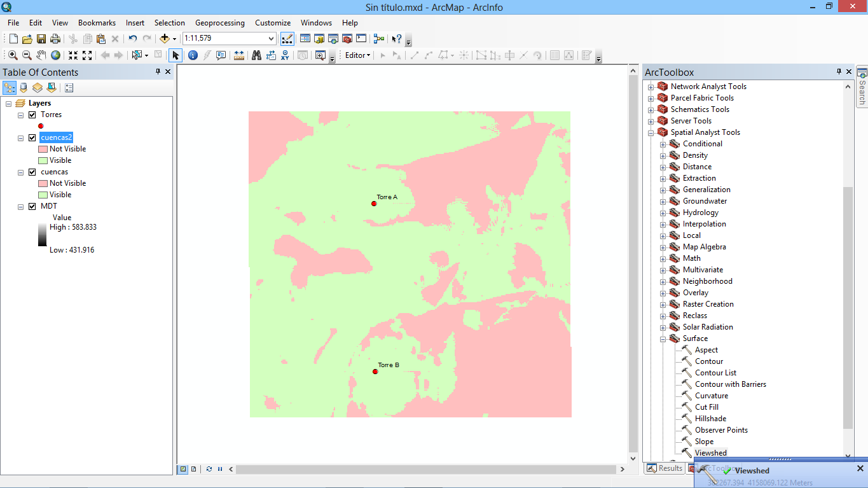Switch to the Results tab

[665, 468]
